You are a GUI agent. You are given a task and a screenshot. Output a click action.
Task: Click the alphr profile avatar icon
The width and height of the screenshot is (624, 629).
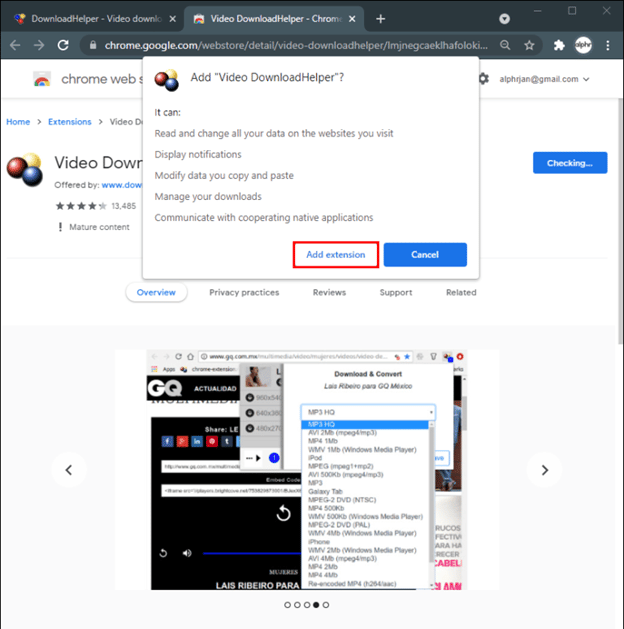point(584,45)
